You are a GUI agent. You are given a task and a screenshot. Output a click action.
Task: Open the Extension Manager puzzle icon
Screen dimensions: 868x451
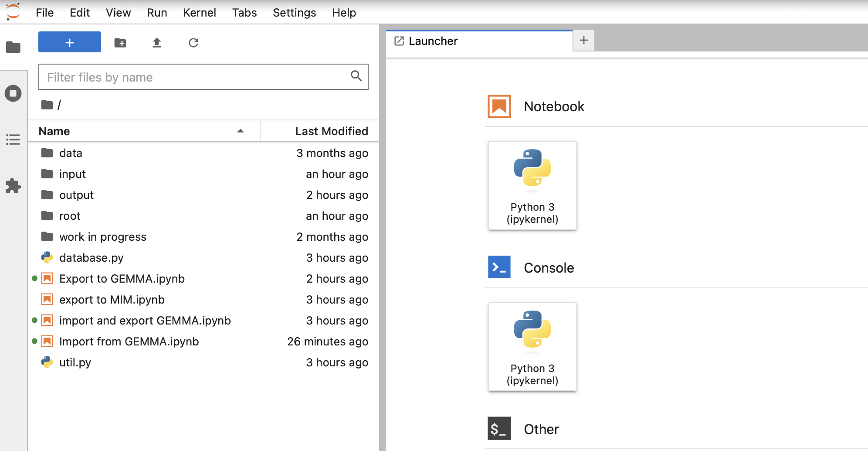pos(13,186)
